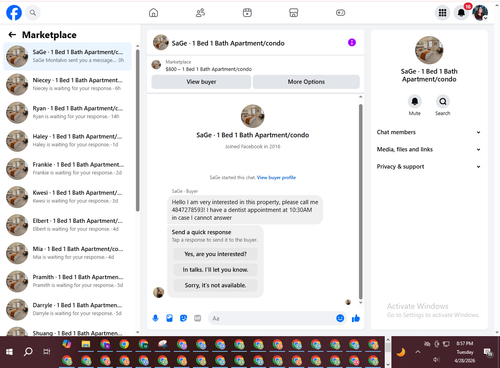Image resolution: width=500 pixels, height=368 pixels.
Task: Send quick response "Sorry, it's not available."
Action: click(x=215, y=285)
